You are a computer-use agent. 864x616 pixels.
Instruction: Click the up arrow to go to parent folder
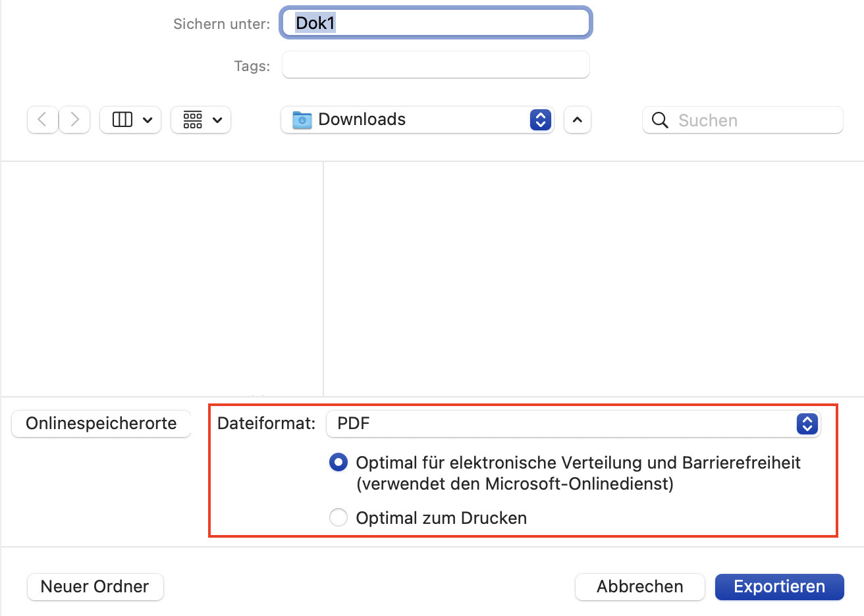pyautogui.click(x=577, y=120)
